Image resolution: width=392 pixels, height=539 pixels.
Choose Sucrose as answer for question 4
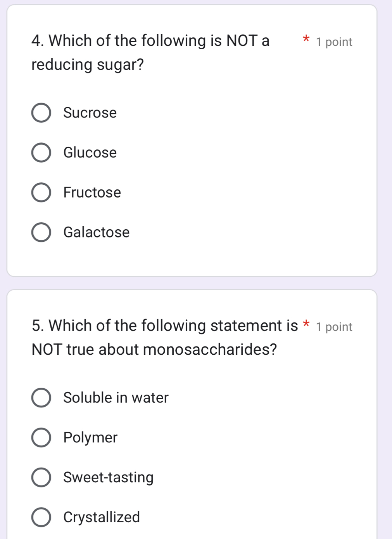(x=41, y=113)
